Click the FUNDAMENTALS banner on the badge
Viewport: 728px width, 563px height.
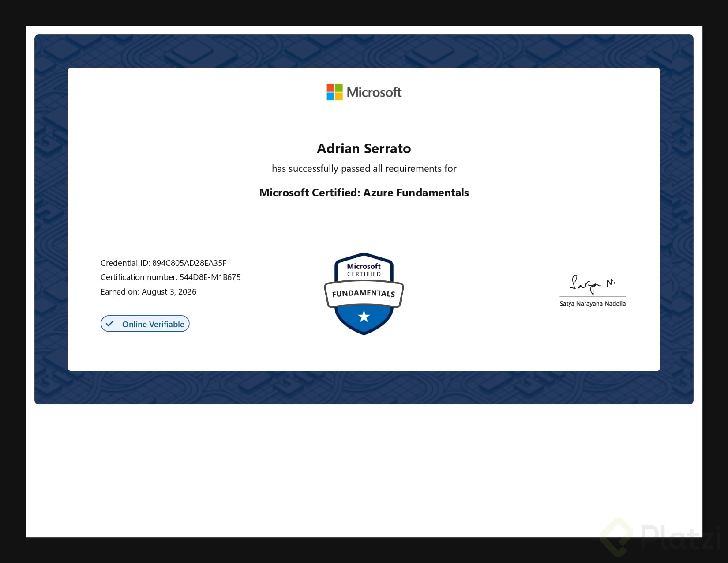coord(364,294)
